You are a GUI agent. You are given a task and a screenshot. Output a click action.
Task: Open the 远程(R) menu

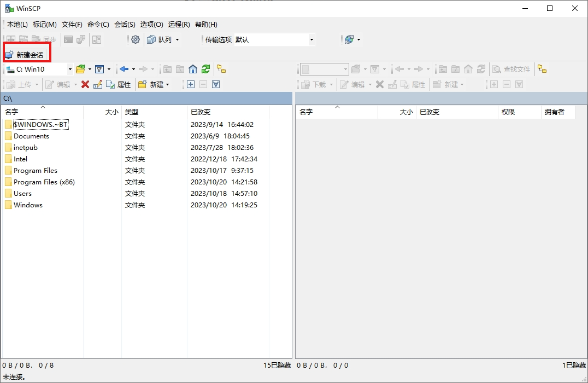click(x=179, y=25)
